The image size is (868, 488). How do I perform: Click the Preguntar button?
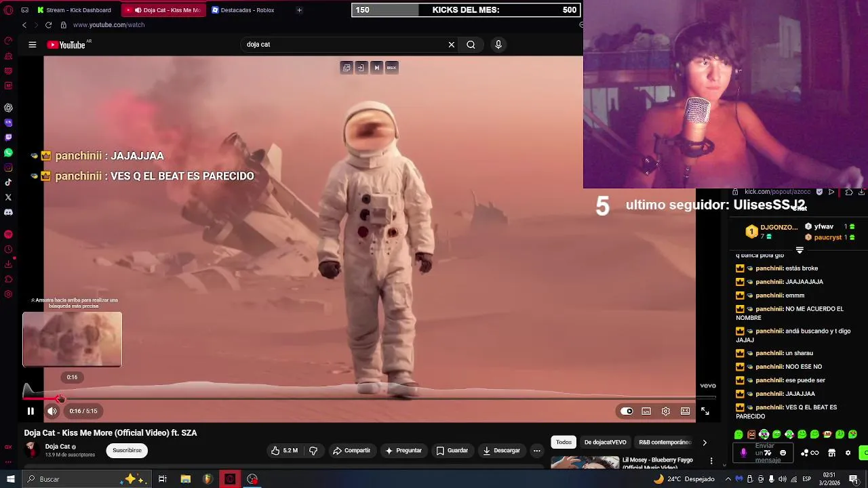[x=403, y=451]
